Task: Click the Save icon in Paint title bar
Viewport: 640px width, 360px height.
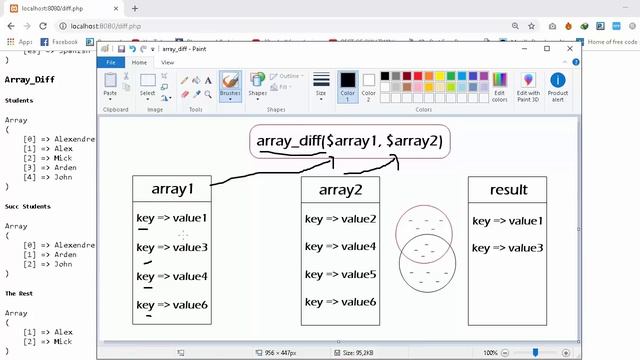Action: [x=121, y=49]
